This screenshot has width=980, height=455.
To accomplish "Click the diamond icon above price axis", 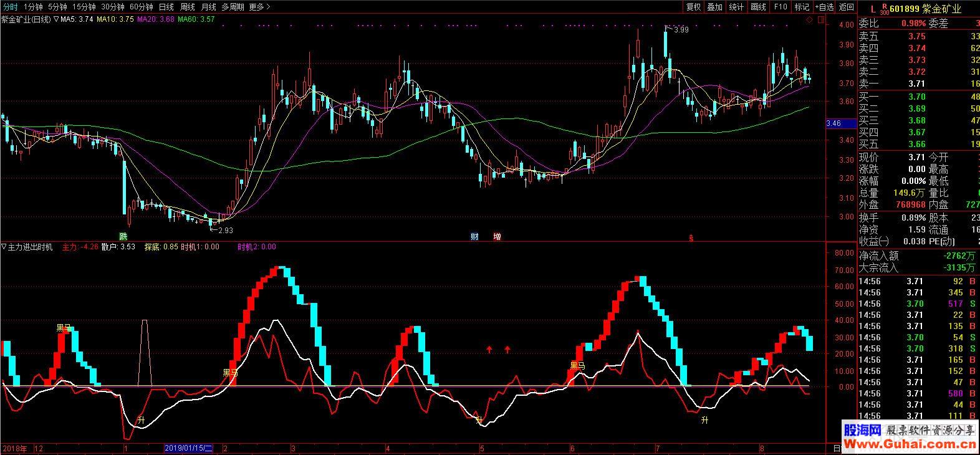I will (x=809, y=19).
